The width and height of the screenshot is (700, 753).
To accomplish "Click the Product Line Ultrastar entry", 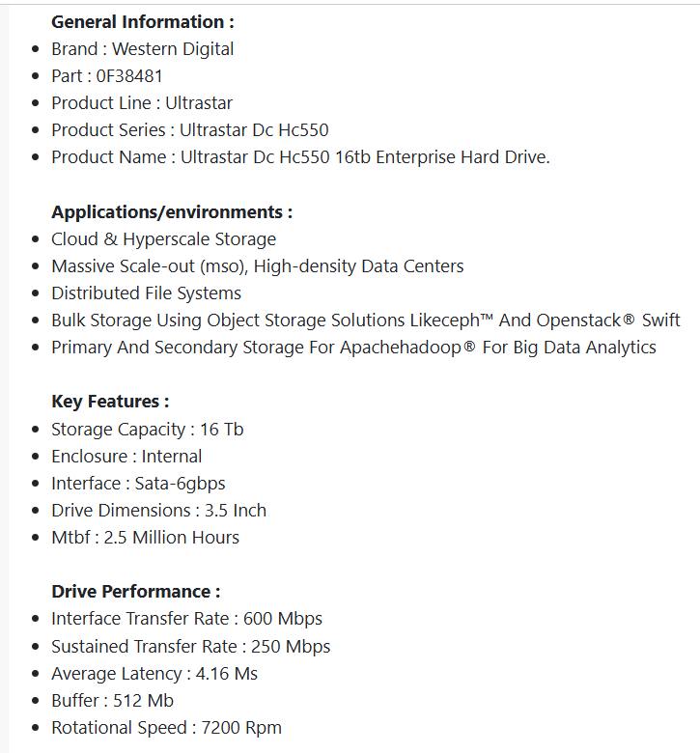I will (141, 102).
